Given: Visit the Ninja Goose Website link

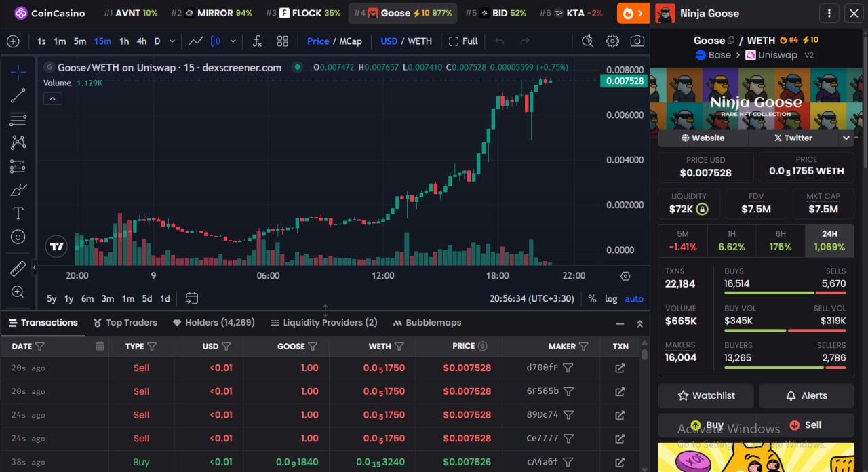Looking at the screenshot, I should [703, 138].
